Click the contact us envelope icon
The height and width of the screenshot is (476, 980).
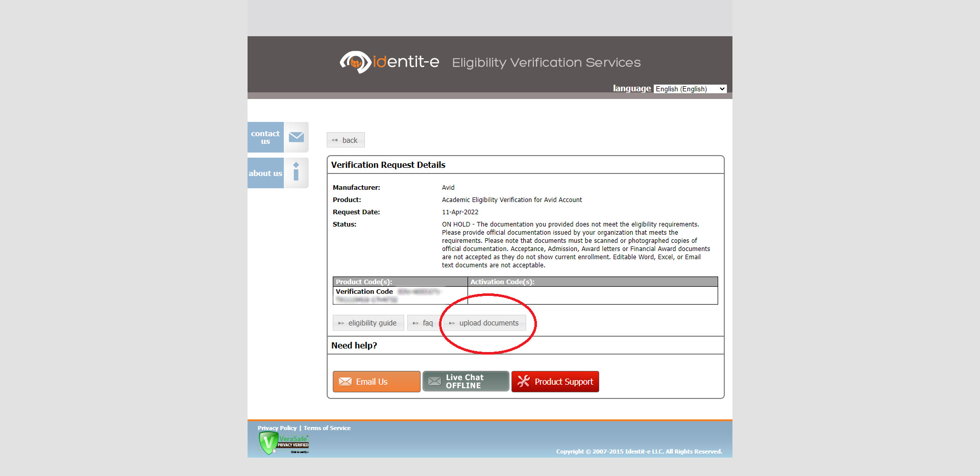coord(296,137)
